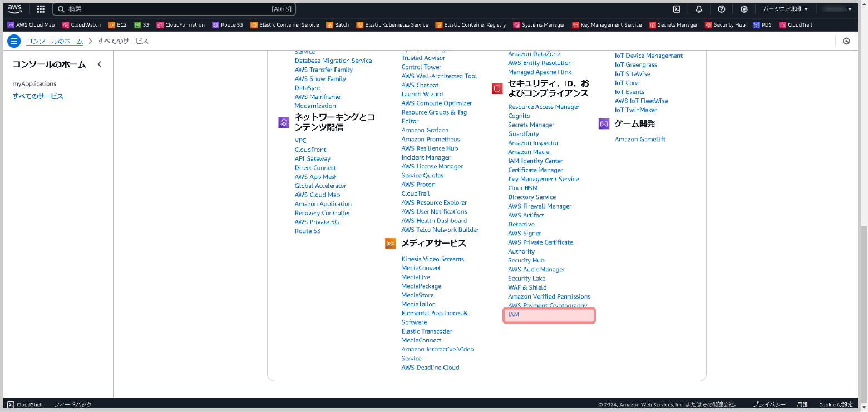Open Route 53 bookmark in favorites bar
The width and height of the screenshot is (868, 412).
[x=228, y=25]
